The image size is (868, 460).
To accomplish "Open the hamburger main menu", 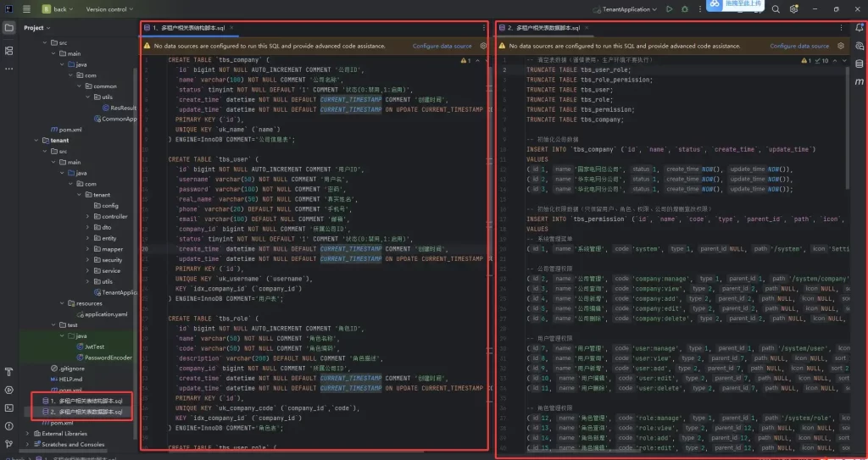I will [27, 9].
